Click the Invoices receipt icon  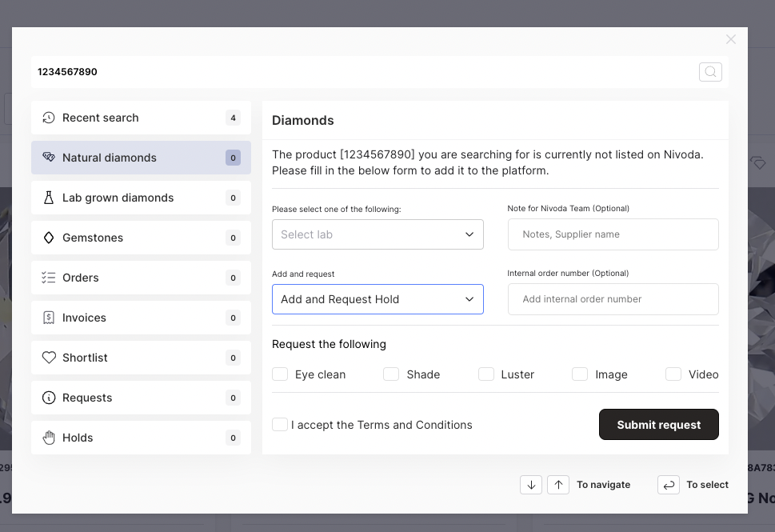coord(49,318)
